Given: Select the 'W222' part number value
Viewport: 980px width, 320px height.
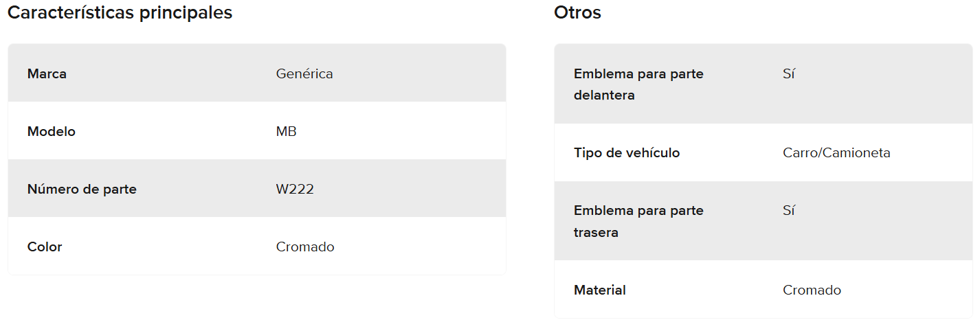Looking at the screenshot, I should click(295, 189).
